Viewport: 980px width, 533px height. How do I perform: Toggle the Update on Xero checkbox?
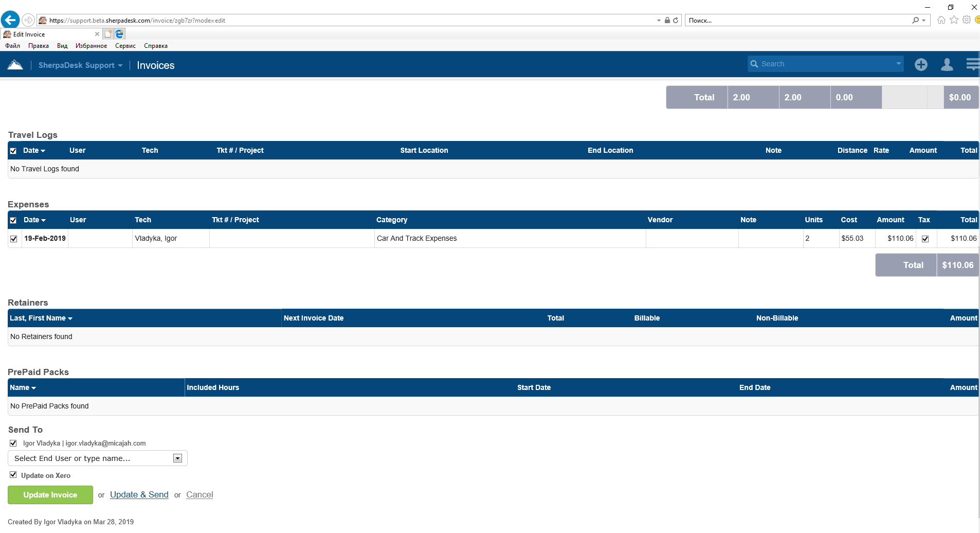(13, 475)
